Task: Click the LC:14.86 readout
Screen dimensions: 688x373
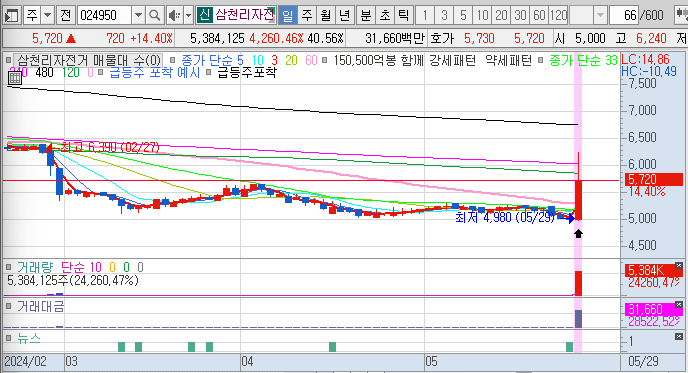Action: tap(645, 59)
